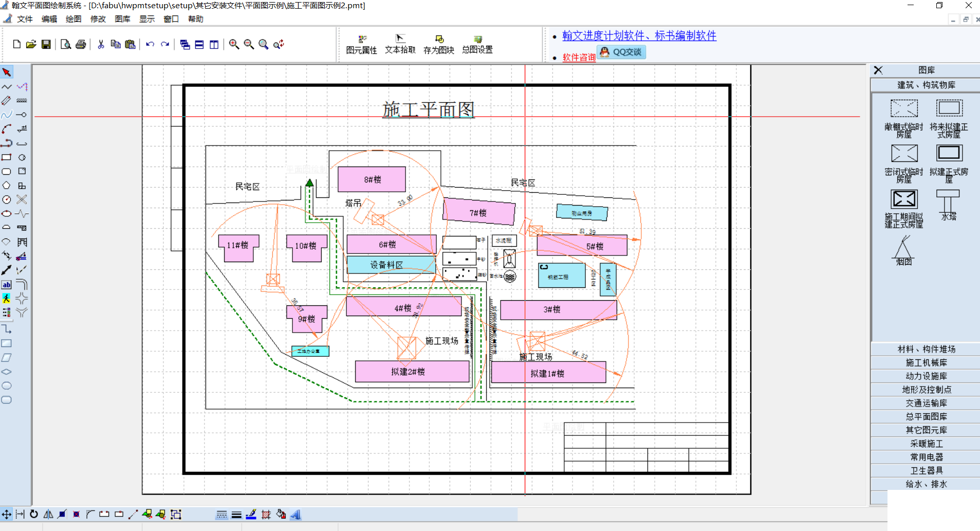This screenshot has height=531, width=980.
Task: Click the 设备料区 block in the plan
Action: pyautogui.click(x=391, y=264)
